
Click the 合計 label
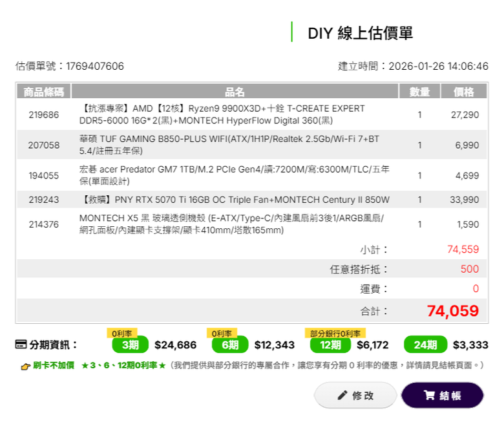pyautogui.click(x=374, y=311)
